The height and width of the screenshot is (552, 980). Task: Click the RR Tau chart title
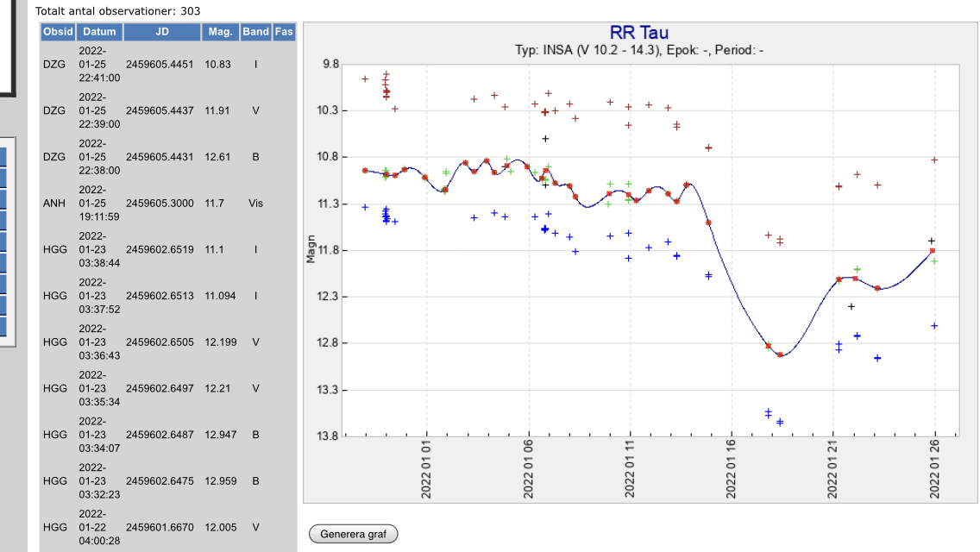pos(639,34)
